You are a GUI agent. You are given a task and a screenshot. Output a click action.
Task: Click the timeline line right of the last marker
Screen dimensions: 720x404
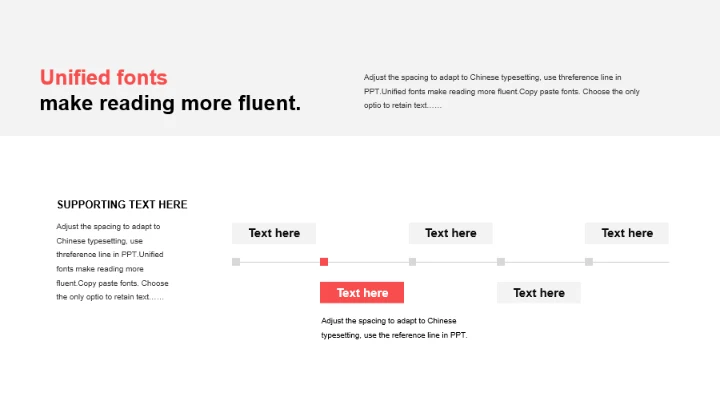pos(630,262)
